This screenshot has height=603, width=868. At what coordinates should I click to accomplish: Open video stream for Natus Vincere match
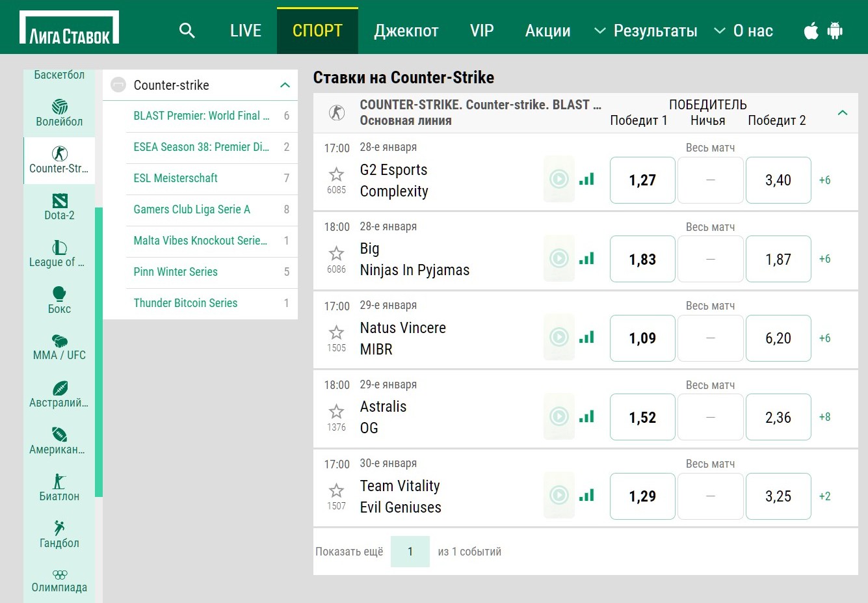click(559, 337)
